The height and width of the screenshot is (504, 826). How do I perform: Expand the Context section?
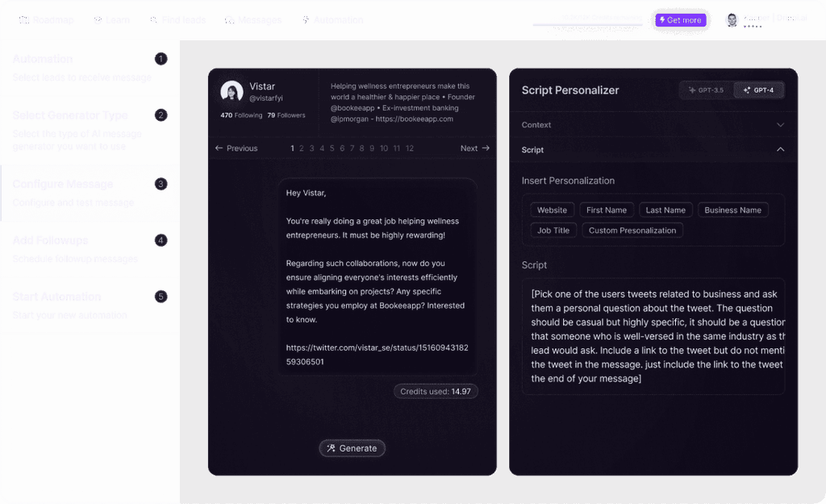pos(652,126)
